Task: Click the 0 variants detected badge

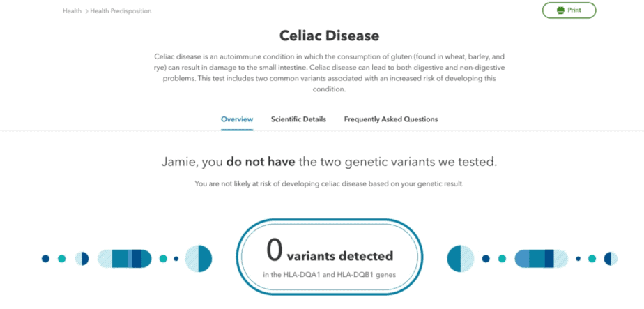Action: click(330, 257)
